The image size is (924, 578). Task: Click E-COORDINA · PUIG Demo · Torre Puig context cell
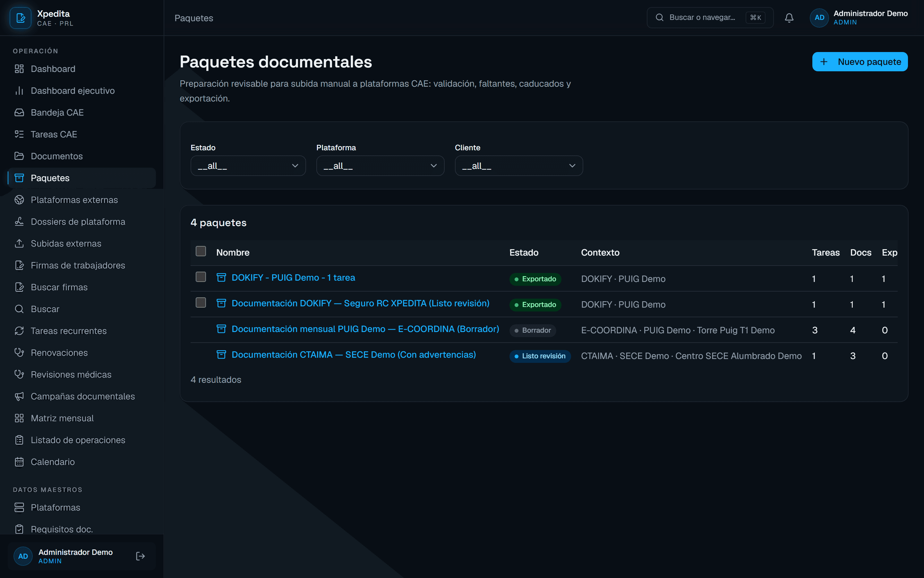pyautogui.click(x=678, y=330)
